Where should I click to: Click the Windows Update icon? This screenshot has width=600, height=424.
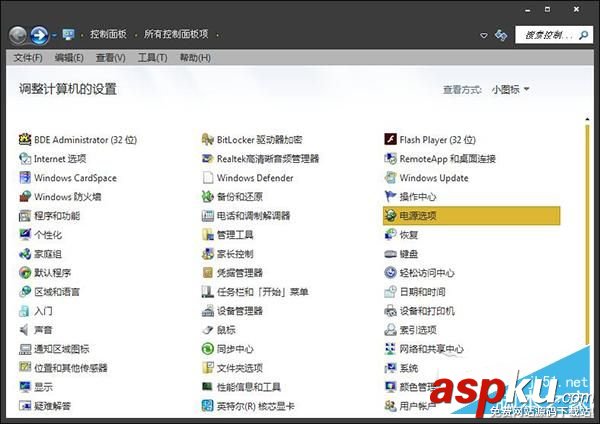pyautogui.click(x=390, y=178)
